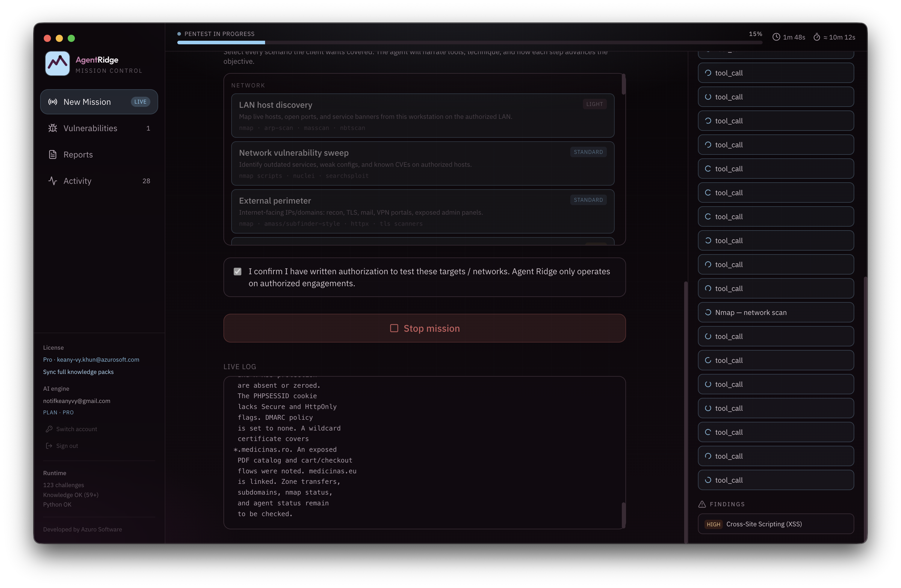Open the New Mission section
The height and width of the screenshot is (588, 901).
click(99, 102)
